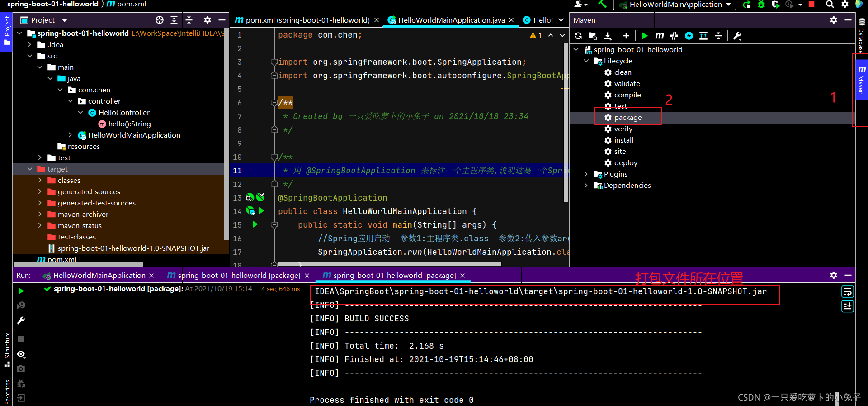The image size is (868, 406).
Task: Open Project view mode dropdown
Action: (65, 20)
